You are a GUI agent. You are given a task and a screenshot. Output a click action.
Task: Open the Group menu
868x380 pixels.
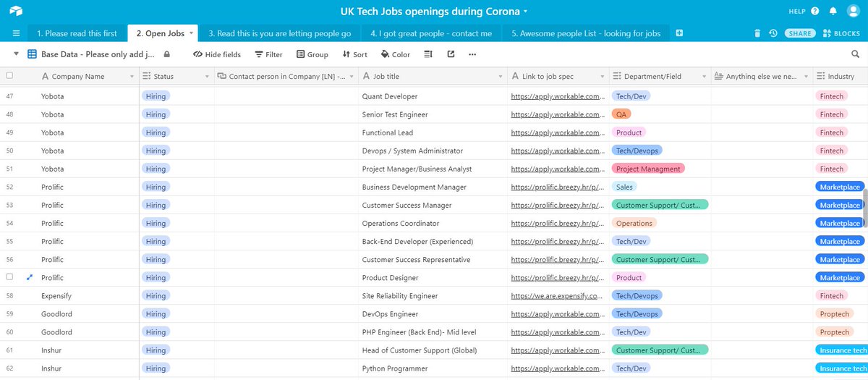(x=312, y=54)
